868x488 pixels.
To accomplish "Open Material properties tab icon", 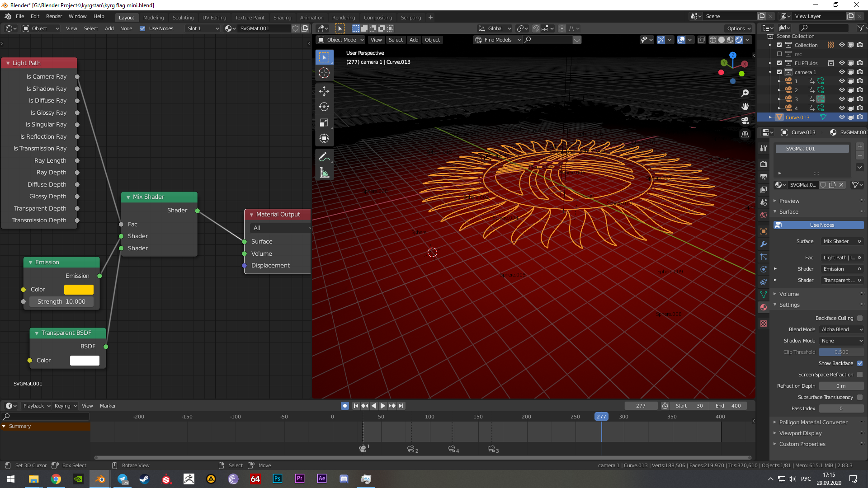I will click(764, 307).
